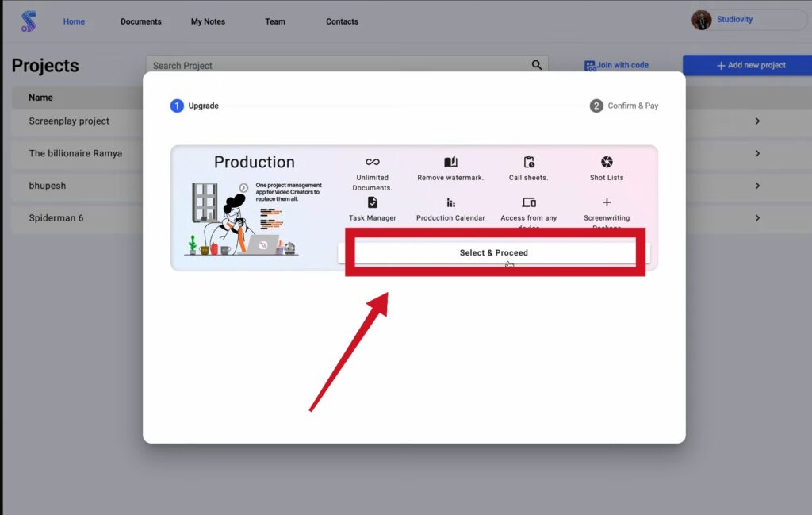812x515 pixels.
Task: Expand the bhupesh row chevron
Action: pos(757,186)
